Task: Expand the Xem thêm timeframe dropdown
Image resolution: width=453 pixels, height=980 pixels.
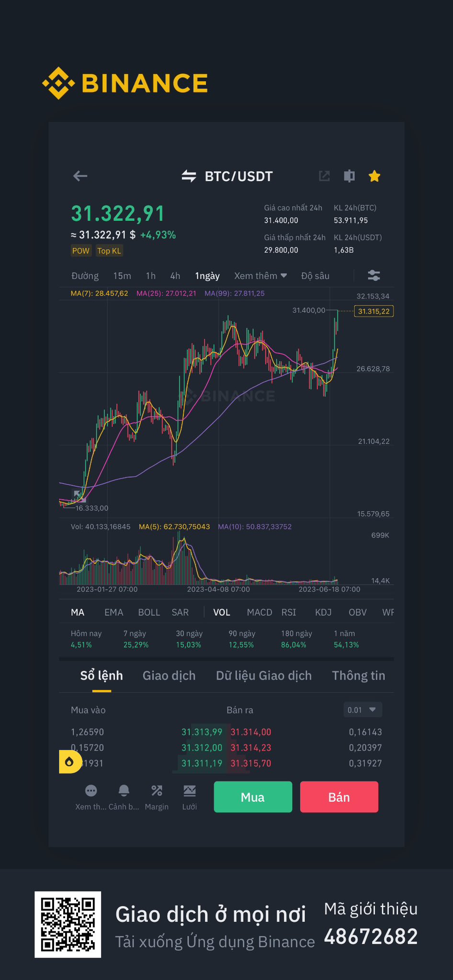Action: point(260,276)
